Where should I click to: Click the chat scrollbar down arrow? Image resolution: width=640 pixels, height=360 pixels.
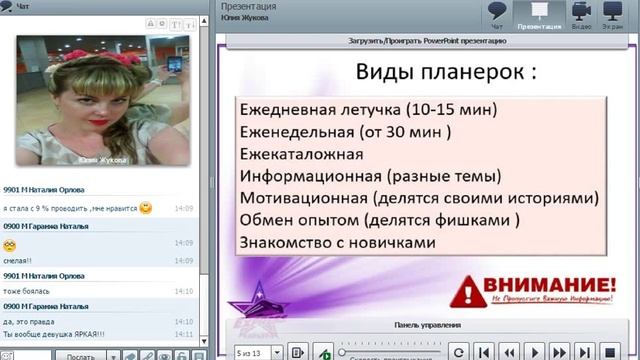click(x=204, y=341)
